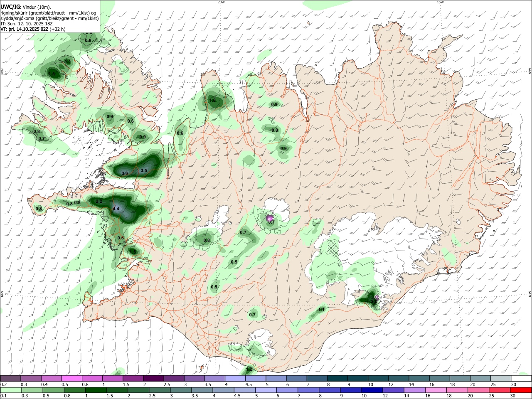Pick the dark blue lower swatch between 10 and 12

pyautogui.click(x=372, y=390)
